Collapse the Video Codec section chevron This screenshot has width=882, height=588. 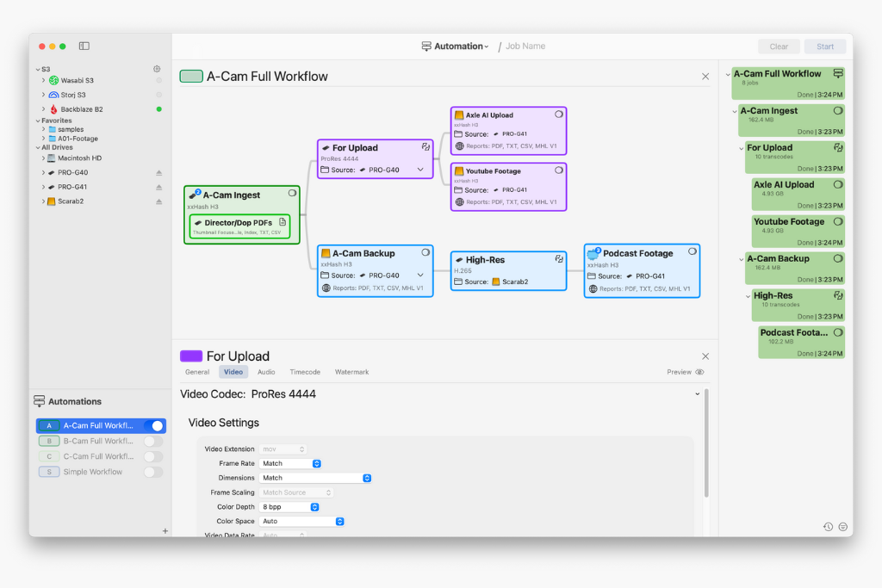coord(698,394)
